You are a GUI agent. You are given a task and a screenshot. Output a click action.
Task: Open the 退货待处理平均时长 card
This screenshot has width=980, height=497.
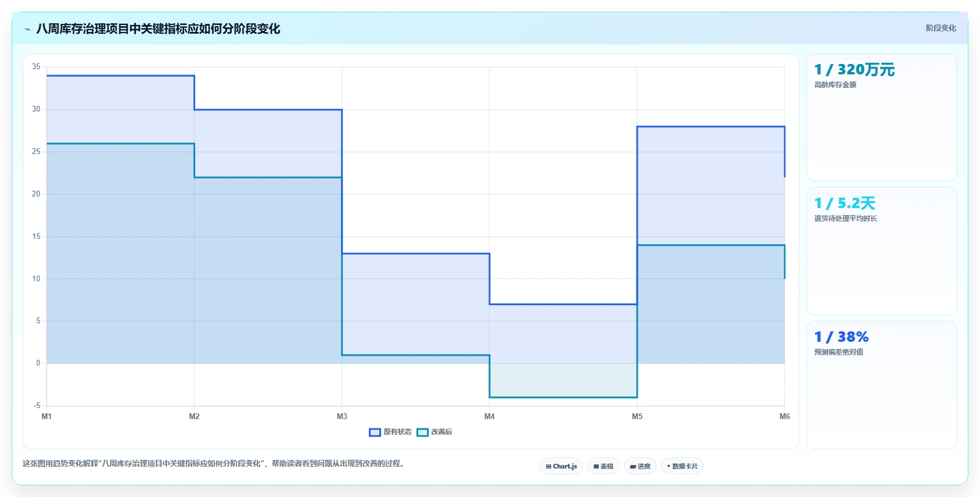(881, 251)
